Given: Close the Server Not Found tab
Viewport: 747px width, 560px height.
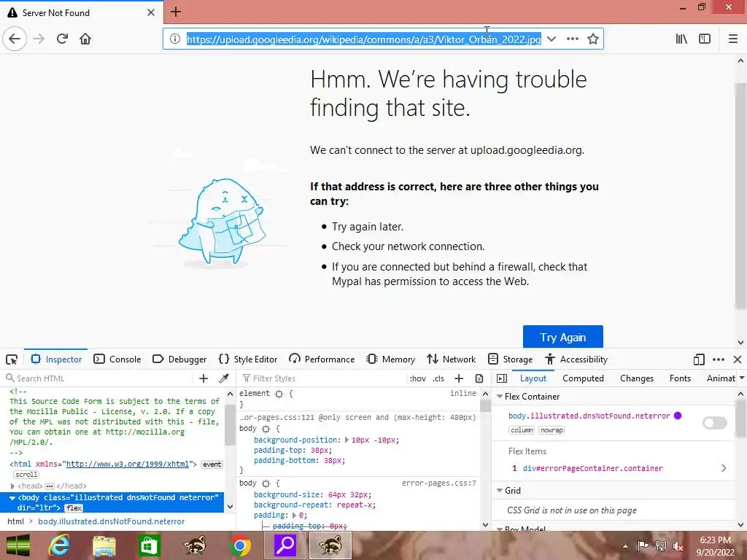Looking at the screenshot, I should (151, 12).
